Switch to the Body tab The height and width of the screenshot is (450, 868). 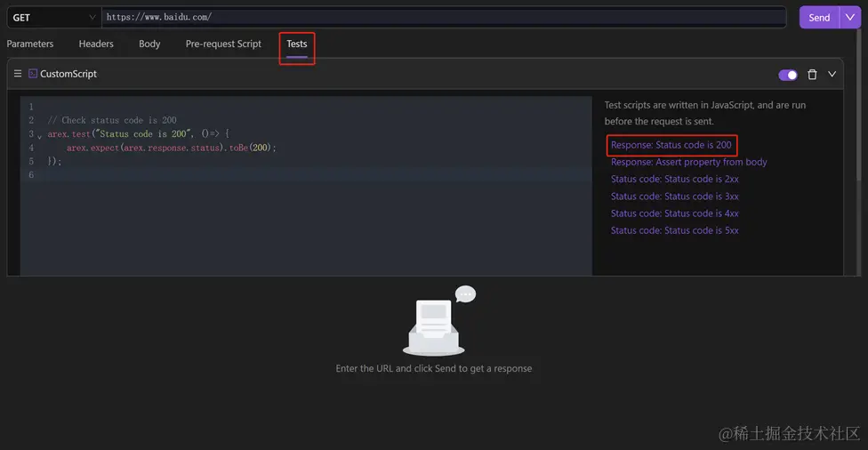point(149,44)
